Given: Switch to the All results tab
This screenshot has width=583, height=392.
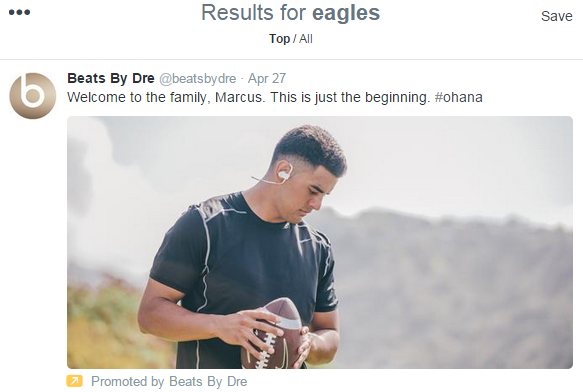Looking at the screenshot, I should point(306,39).
